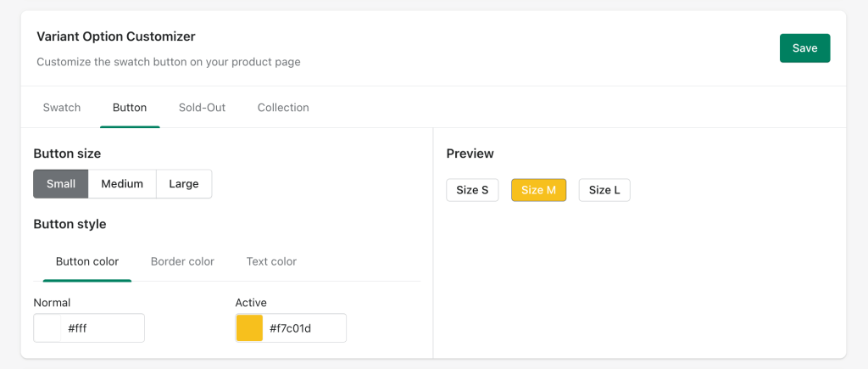Switch to Border color tab
This screenshot has width=868, height=369.
point(183,261)
